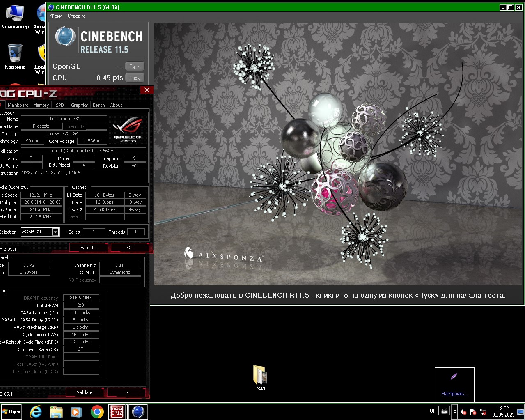Click the Cinebench rendered scene image
Viewport: 525px width, 420px height.
pos(338,154)
